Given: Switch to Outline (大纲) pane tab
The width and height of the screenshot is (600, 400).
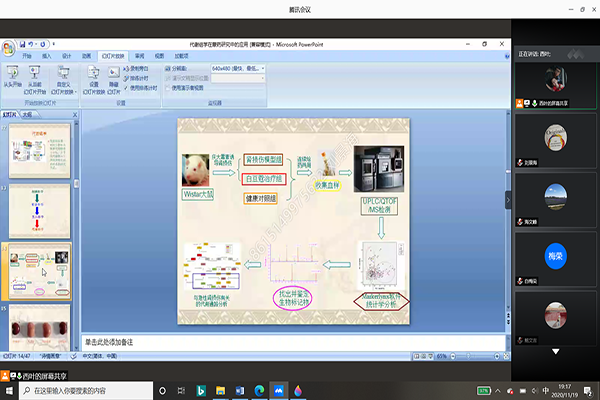Looking at the screenshot, I should point(28,114).
